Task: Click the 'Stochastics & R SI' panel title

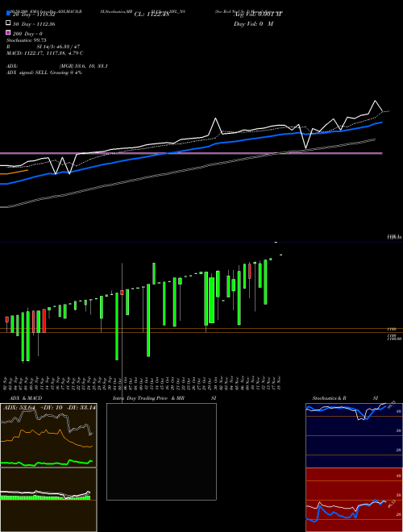Action: pos(345,398)
